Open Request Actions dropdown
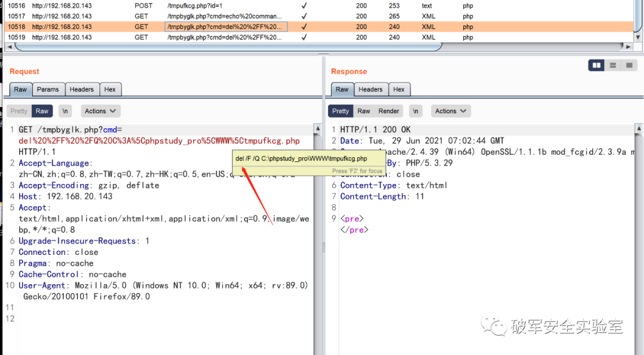644x355 pixels. tap(100, 111)
